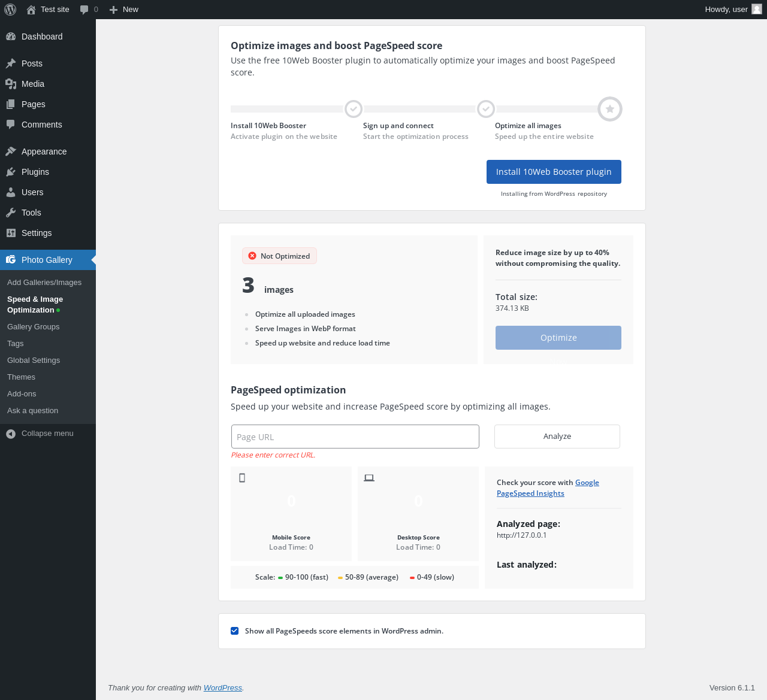The width and height of the screenshot is (767, 700).
Task: Click the Serve Images in WebP format text
Action: (x=306, y=329)
